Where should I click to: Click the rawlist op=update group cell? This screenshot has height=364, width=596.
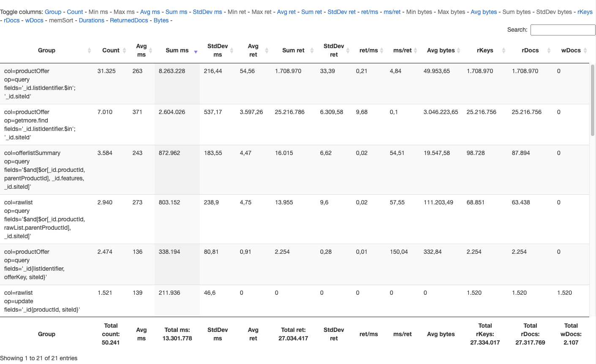click(x=46, y=301)
